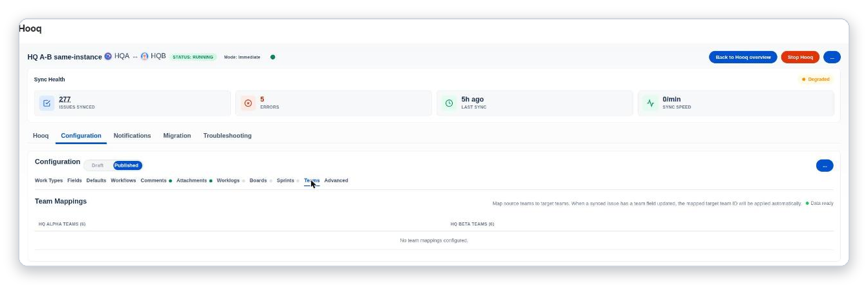Click the HQ A-B same-instance title

click(65, 57)
